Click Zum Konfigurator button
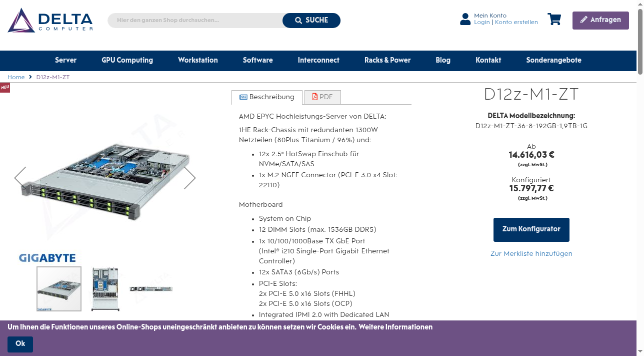Screen dimensions: 644x356 pos(531,230)
